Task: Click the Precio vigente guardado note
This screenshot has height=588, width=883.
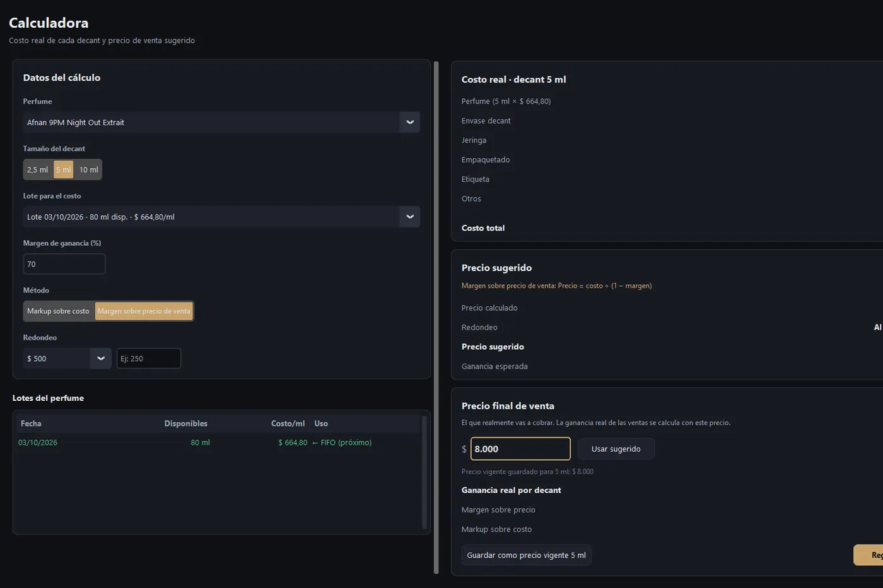Action: 527,471
